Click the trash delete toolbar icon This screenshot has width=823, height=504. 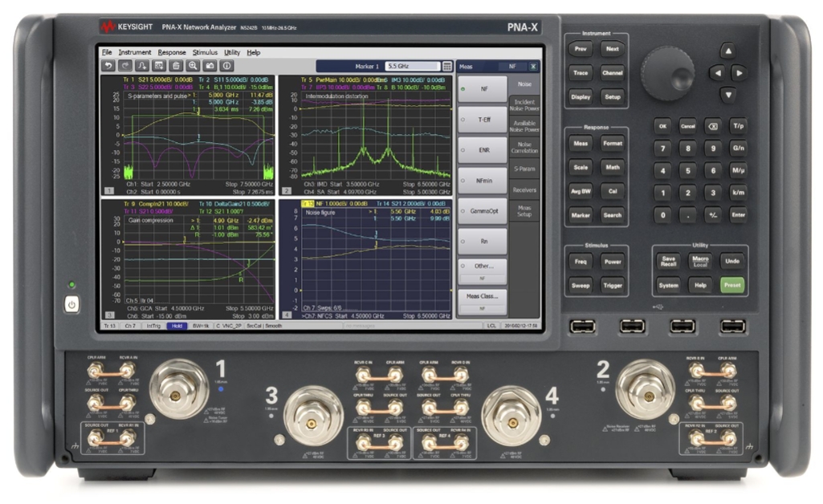point(176,65)
